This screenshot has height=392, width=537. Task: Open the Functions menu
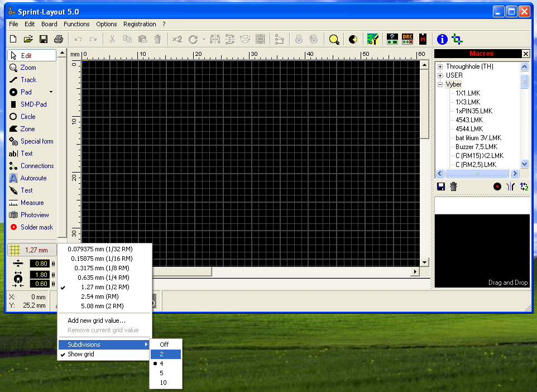pyautogui.click(x=76, y=24)
